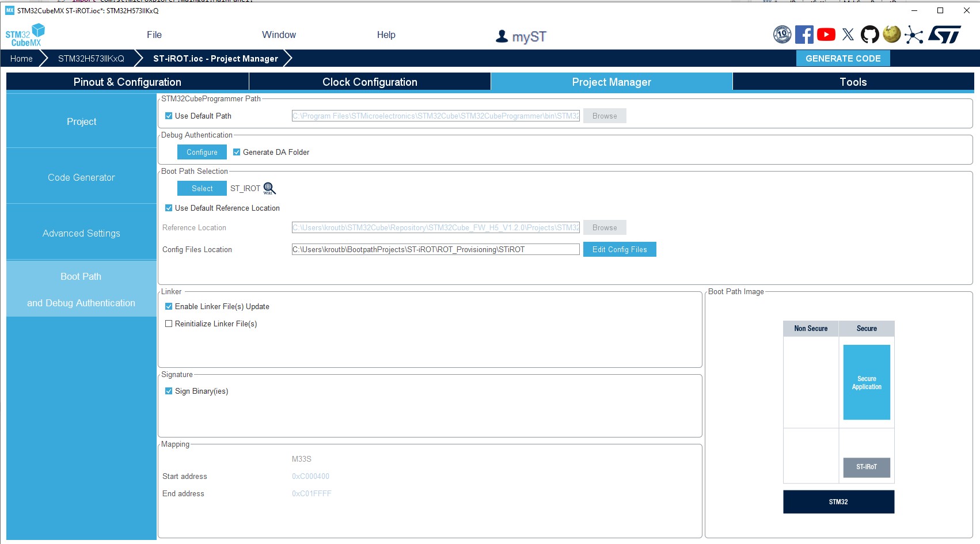Click the GENERATE CODE button
The image size is (980, 544).
click(x=843, y=58)
